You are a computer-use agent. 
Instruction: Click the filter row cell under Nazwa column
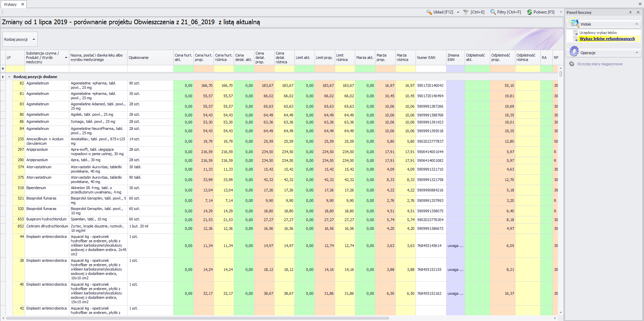(98, 69)
